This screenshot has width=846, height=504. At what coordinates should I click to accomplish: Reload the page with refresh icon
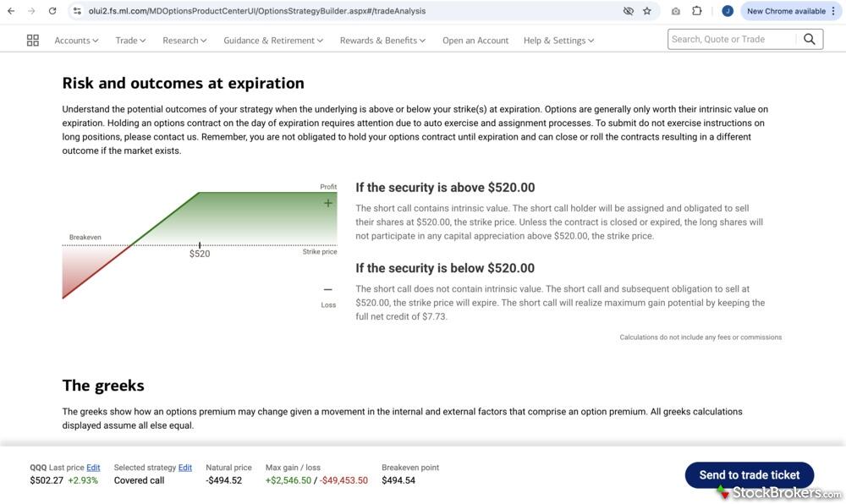tap(52, 11)
